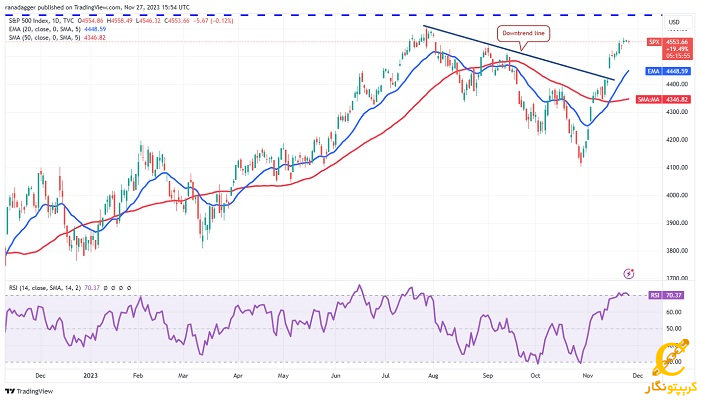The width and height of the screenshot is (701, 400).
Task: Click the Oct label on the time axis
Action: pos(535,376)
